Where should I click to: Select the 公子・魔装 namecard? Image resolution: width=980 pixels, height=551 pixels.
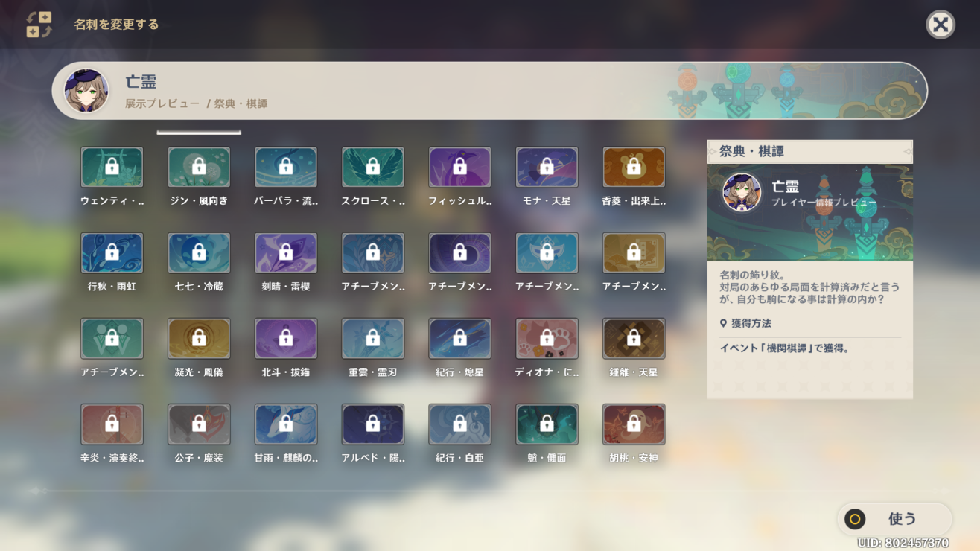point(199,423)
